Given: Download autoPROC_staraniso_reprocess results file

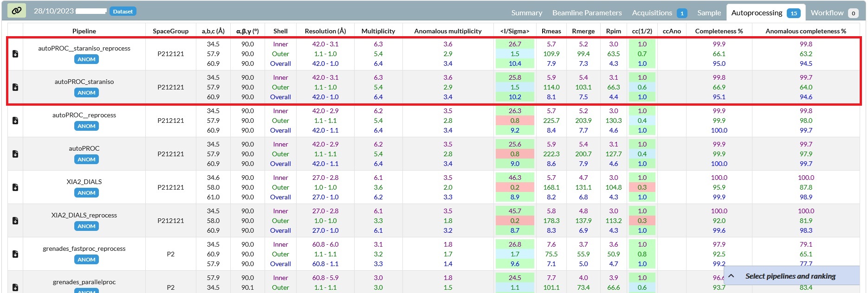Looking at the screenshot, I should (x=15, y=54).
